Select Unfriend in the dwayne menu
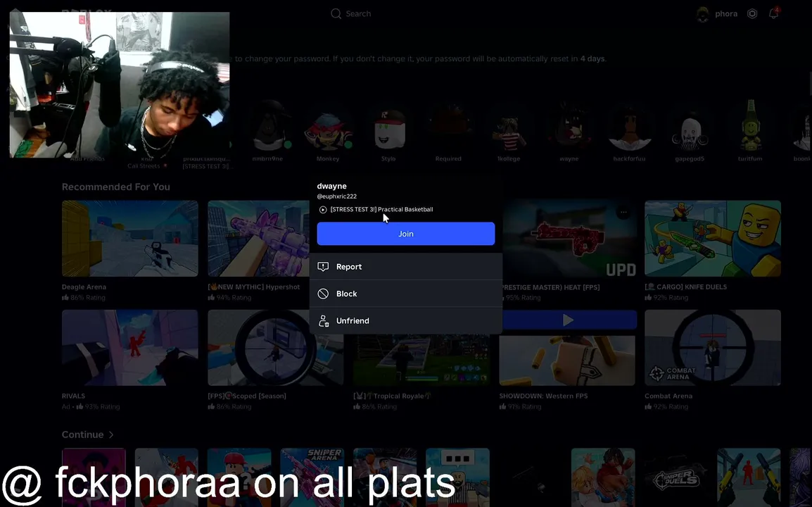Viewport: 812px width, 507px height. click(x=405, y=320)
